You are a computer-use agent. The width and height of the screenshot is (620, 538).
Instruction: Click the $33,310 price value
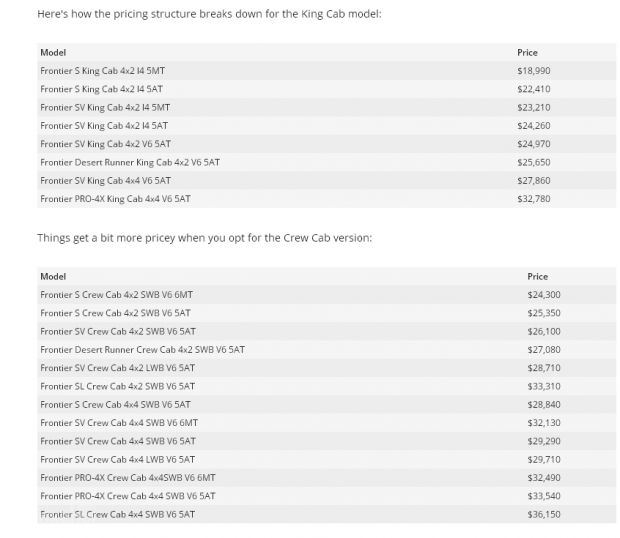543,386
